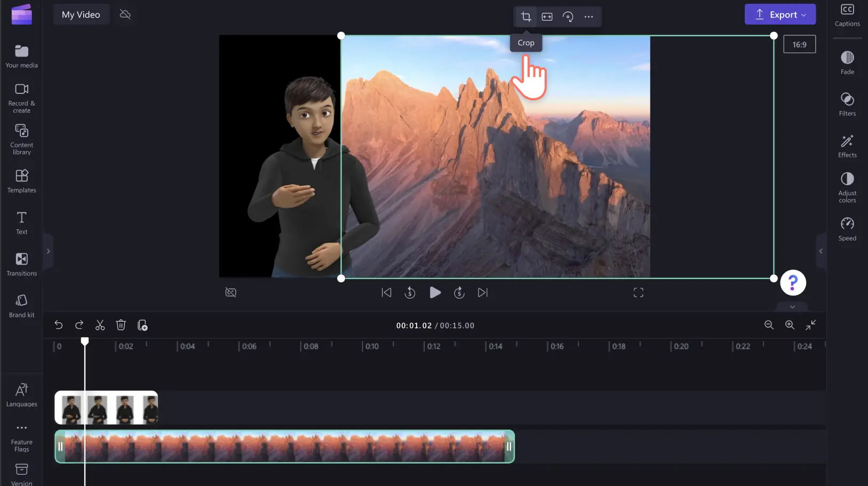Split clip with the scissors icon

(x=100, y=325)
